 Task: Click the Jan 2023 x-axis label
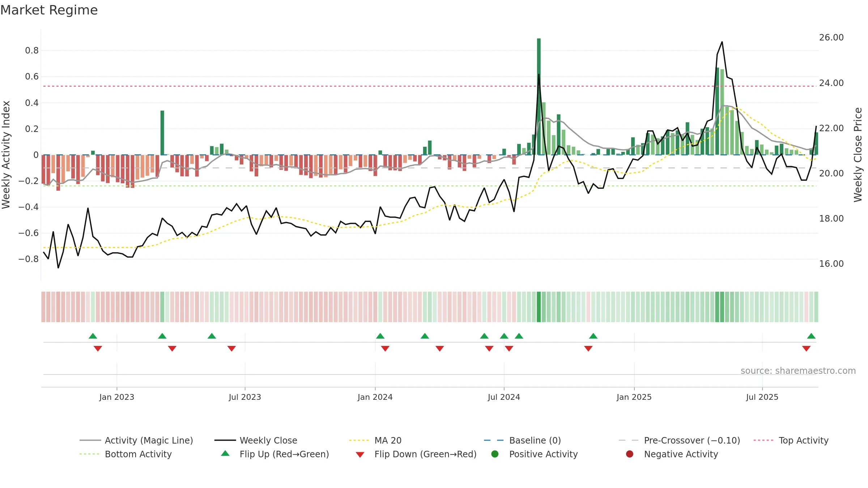point(117,397)
